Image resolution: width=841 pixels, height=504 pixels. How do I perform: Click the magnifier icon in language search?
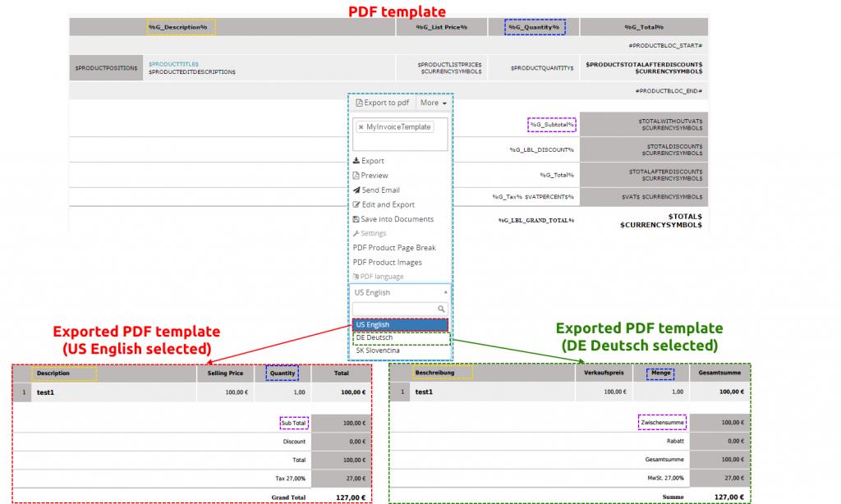(x=441, y=309)
